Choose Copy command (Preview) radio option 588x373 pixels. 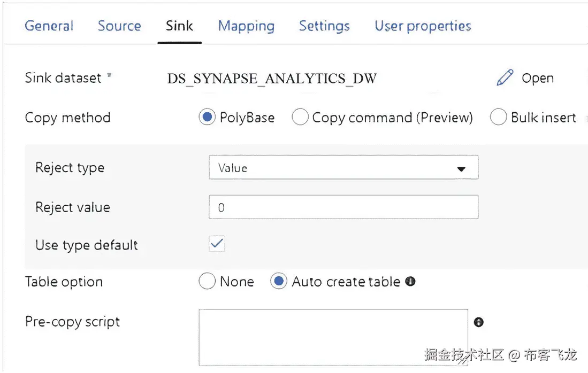(300, 118)
